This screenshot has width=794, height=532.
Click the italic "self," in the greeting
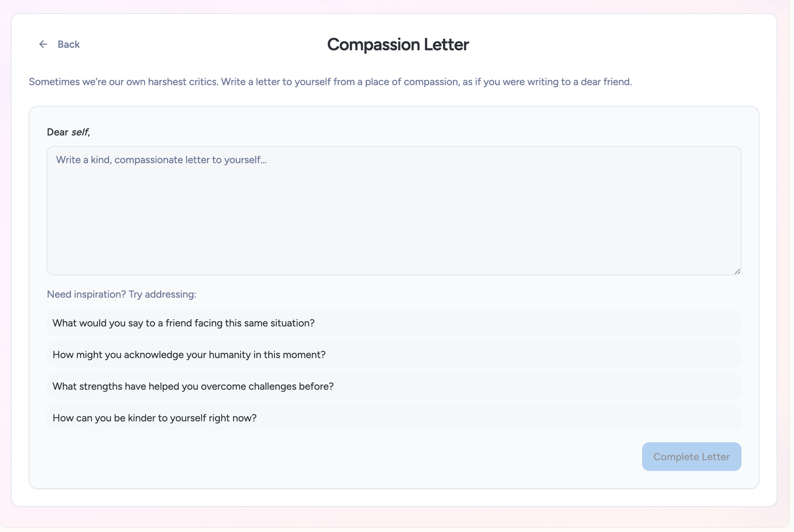pyautogui.click(x=80, y=132)
